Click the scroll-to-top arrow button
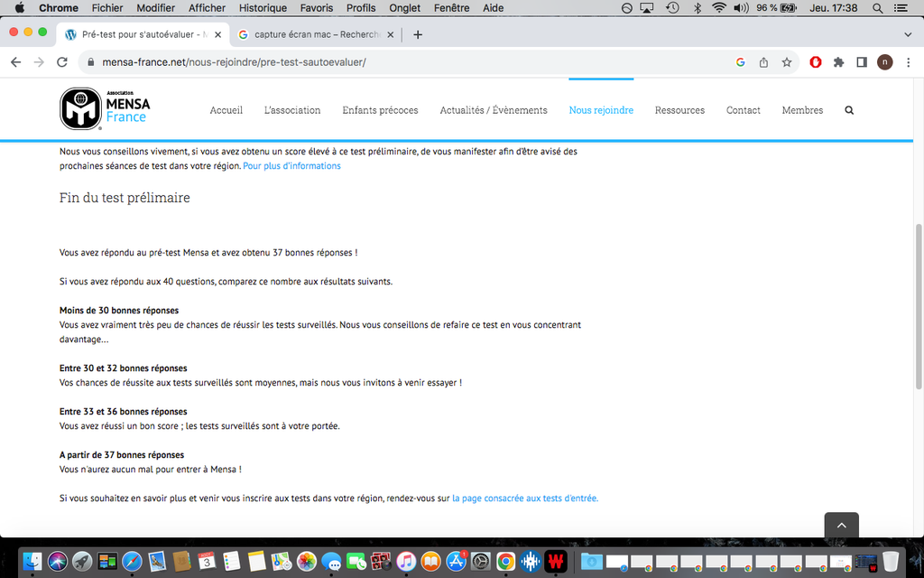924x578 pixels. point(841,526)
